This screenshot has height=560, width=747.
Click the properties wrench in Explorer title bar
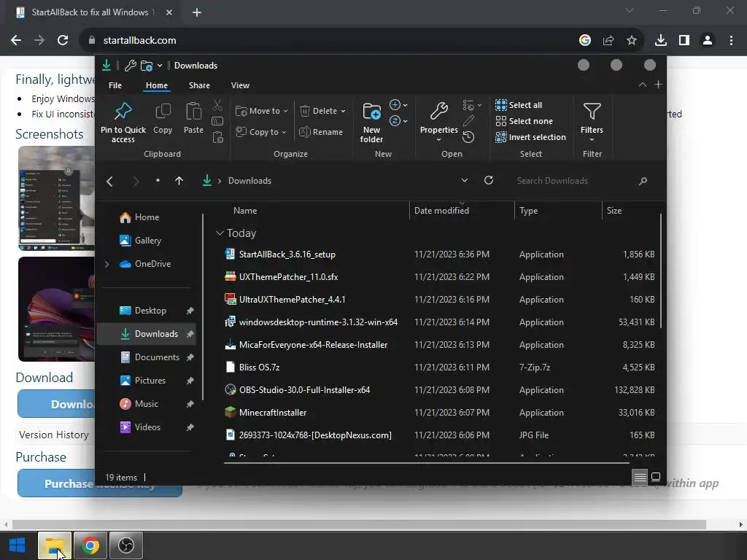point(130,65)
